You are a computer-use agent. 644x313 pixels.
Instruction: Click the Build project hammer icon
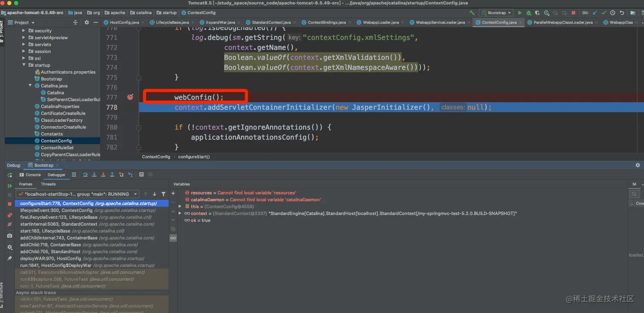coord(472,13)
